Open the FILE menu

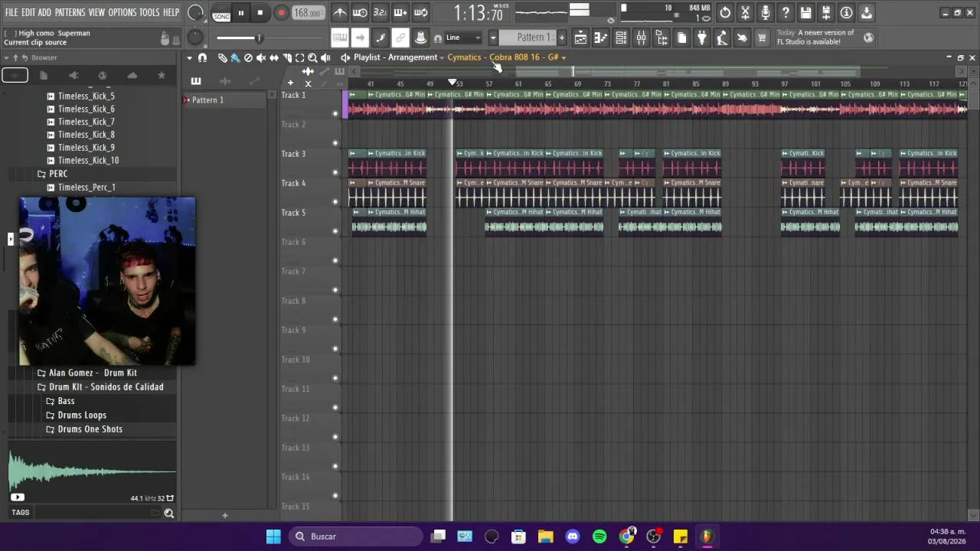[x=11, y=12]
